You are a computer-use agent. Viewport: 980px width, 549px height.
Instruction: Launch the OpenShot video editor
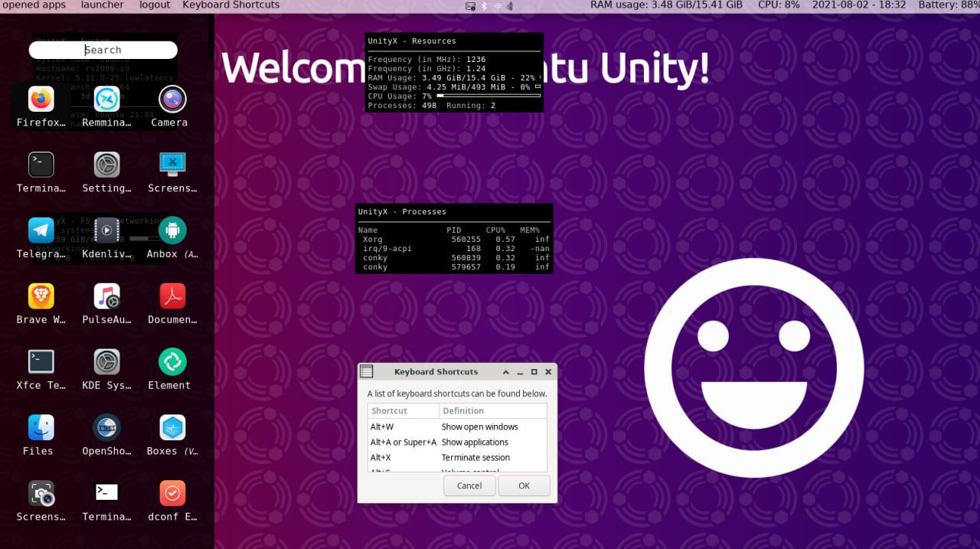click(106, 436)
